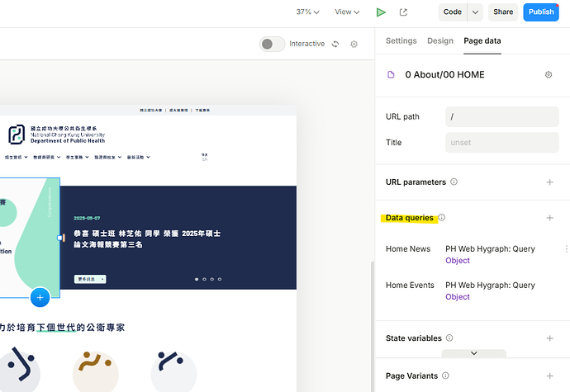Open canvas settings gear icon

pyautogui.click(x=354, y=45)
